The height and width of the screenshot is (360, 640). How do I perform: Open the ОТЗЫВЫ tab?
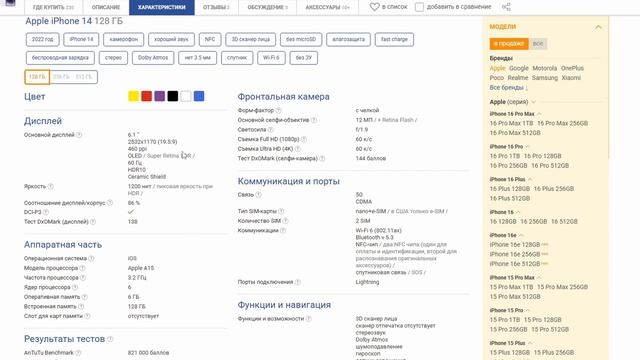216,7
